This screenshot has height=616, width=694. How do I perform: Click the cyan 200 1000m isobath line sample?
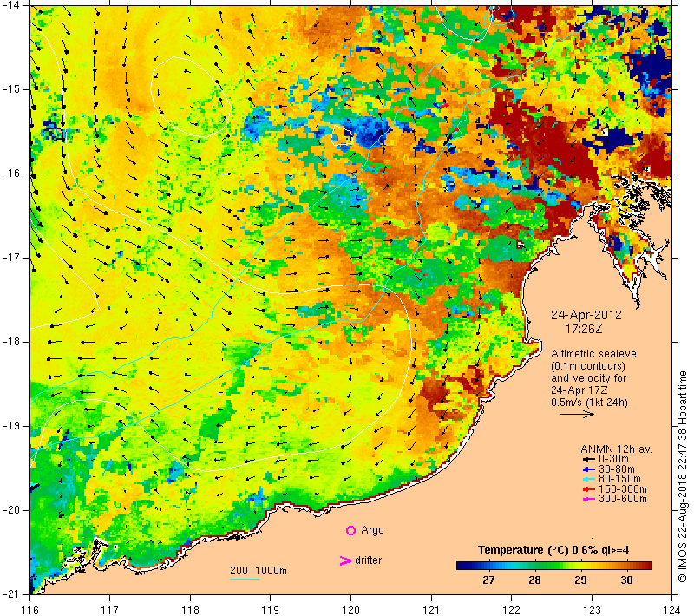point(245,579)
